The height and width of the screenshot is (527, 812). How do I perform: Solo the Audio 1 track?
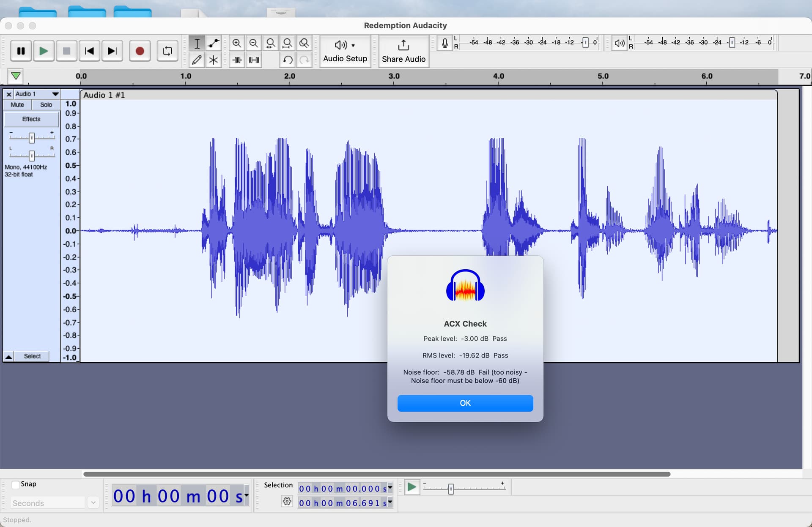(46, 105)
